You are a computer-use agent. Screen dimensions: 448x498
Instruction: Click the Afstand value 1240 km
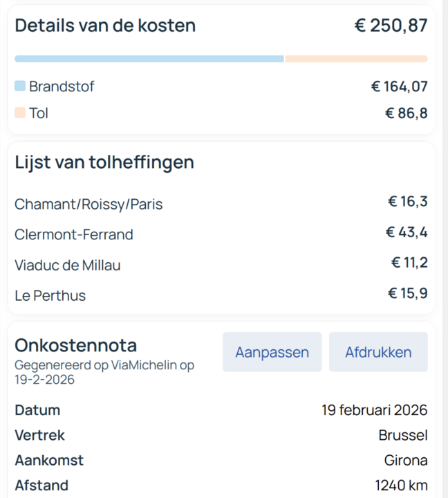(x=401, y=485)
